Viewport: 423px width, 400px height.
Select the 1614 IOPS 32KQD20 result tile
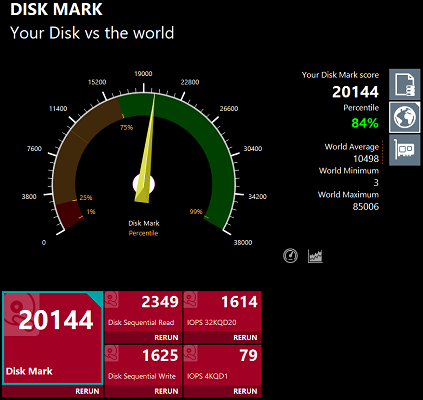pos(222,311)
